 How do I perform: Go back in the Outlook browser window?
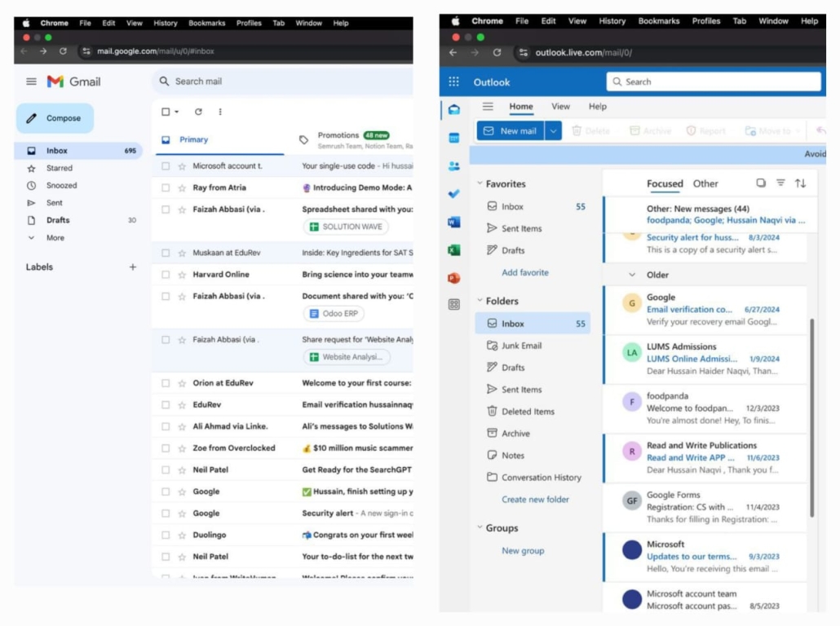click(x=453, y=52)
